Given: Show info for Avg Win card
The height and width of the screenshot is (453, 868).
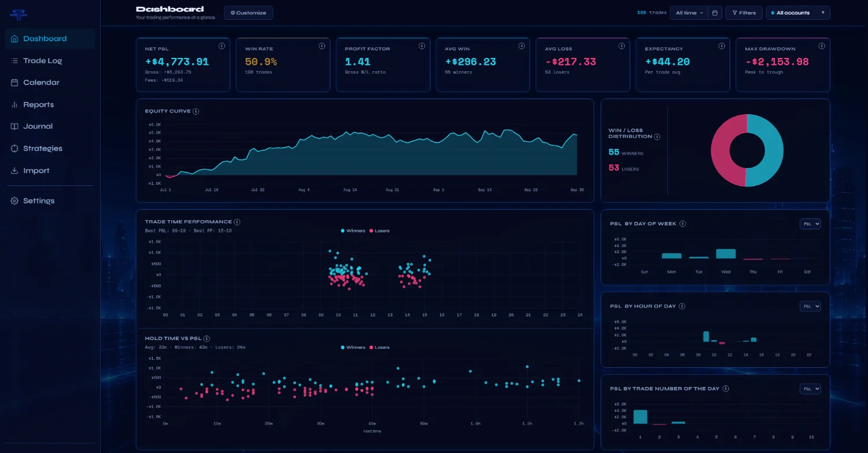Looking at the screenshot, I should coord(522,46).
